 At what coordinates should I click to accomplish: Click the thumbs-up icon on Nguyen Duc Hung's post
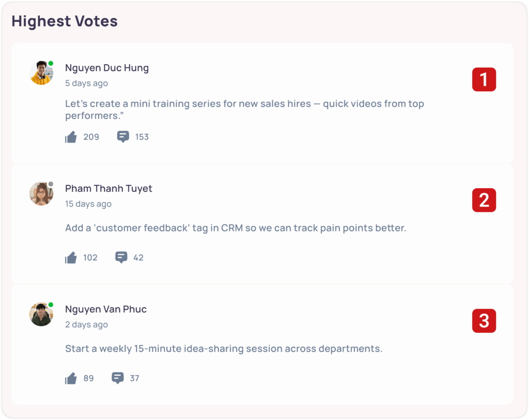tap(71, 137)
